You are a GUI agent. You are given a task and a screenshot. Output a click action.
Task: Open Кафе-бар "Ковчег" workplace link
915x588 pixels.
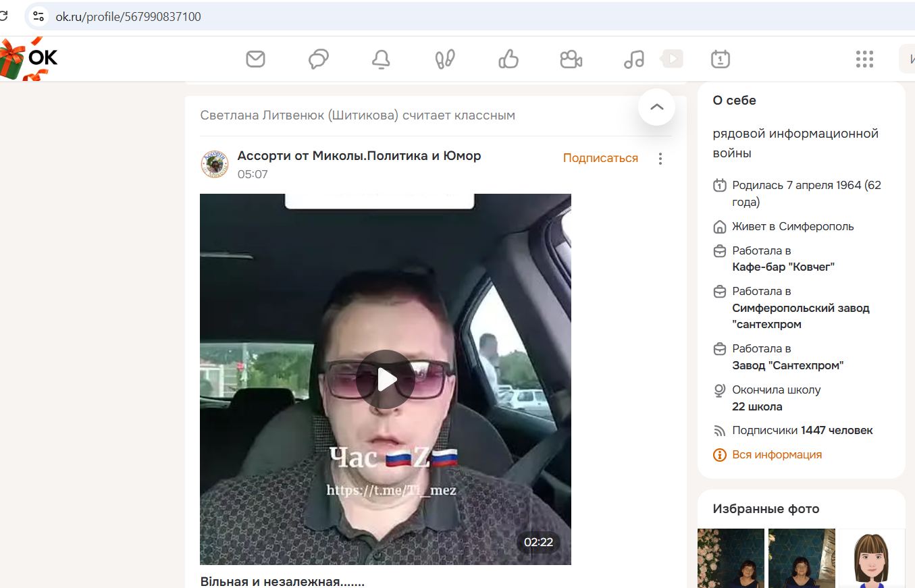point(783,267)
